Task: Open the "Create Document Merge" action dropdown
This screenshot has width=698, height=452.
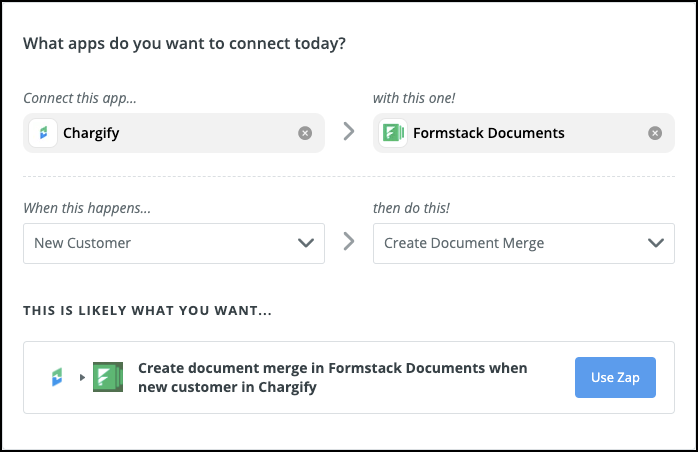Action: tap(510, 243)
